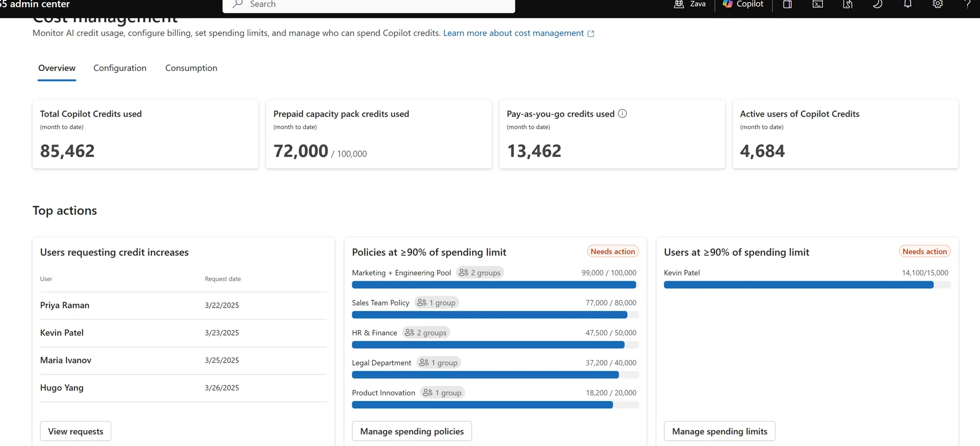Open the Copilot button in header

tap(743, 4)
